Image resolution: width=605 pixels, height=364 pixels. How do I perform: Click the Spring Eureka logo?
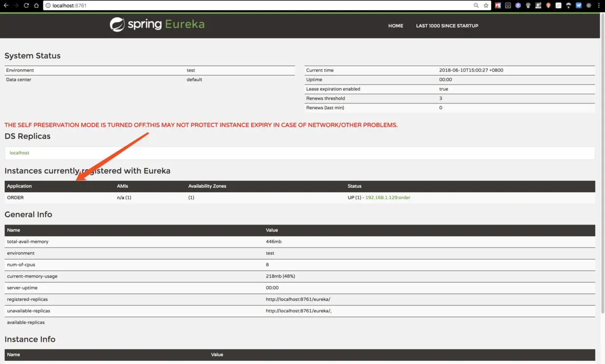157,24
